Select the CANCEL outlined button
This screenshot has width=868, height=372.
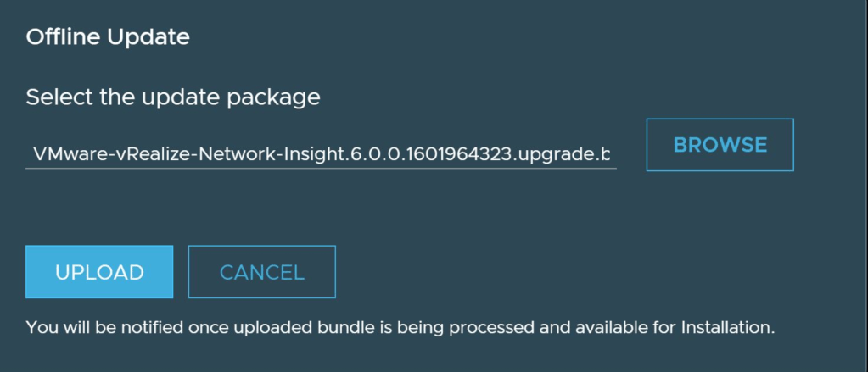click(x=261, y=272)
